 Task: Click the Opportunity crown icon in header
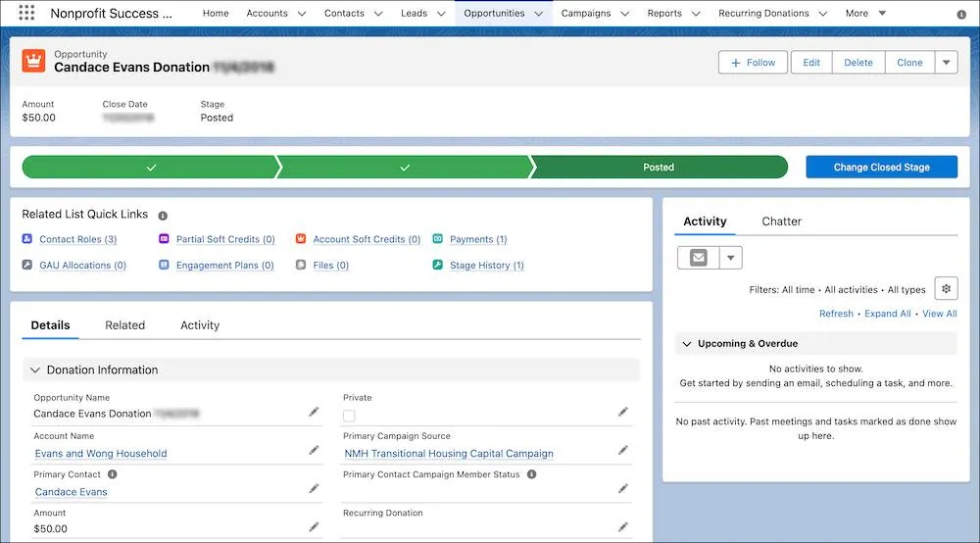33,61
